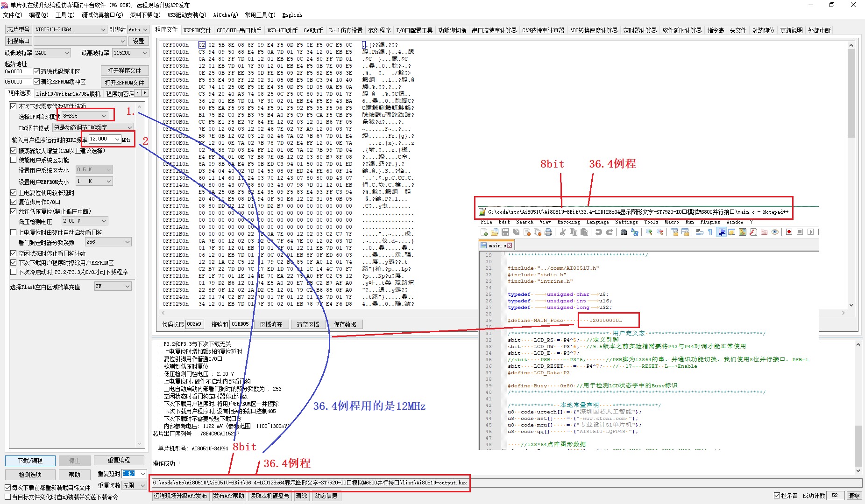
Task: Open the 调试仿真接口(G) menu
Action: point(102,15)
